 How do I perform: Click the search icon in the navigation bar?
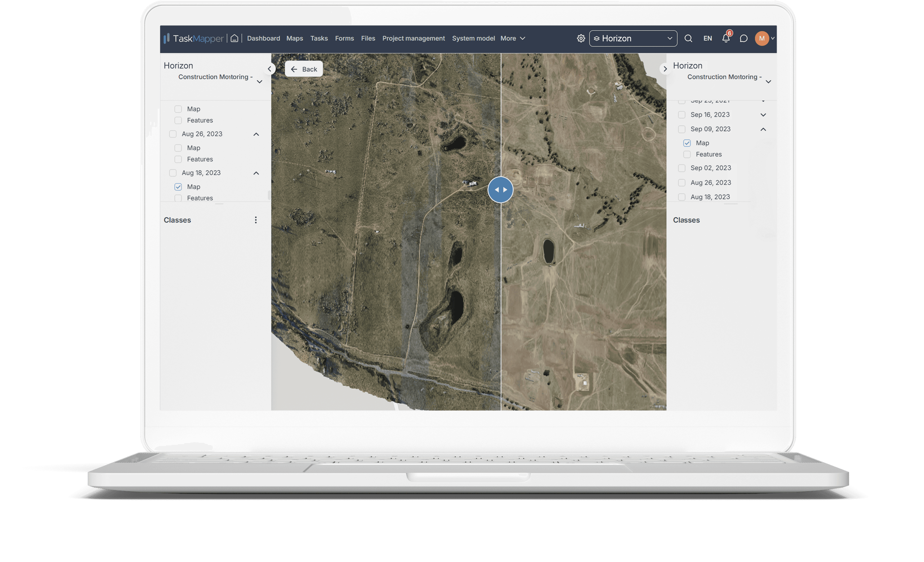click(x=688, y=38)
